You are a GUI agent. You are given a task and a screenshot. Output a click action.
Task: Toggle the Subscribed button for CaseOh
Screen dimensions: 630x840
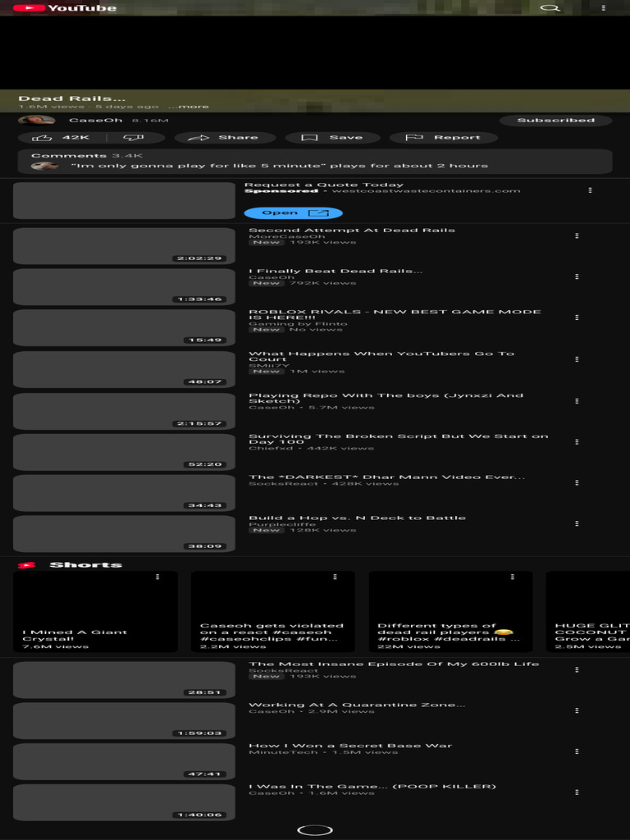(555, 120)
